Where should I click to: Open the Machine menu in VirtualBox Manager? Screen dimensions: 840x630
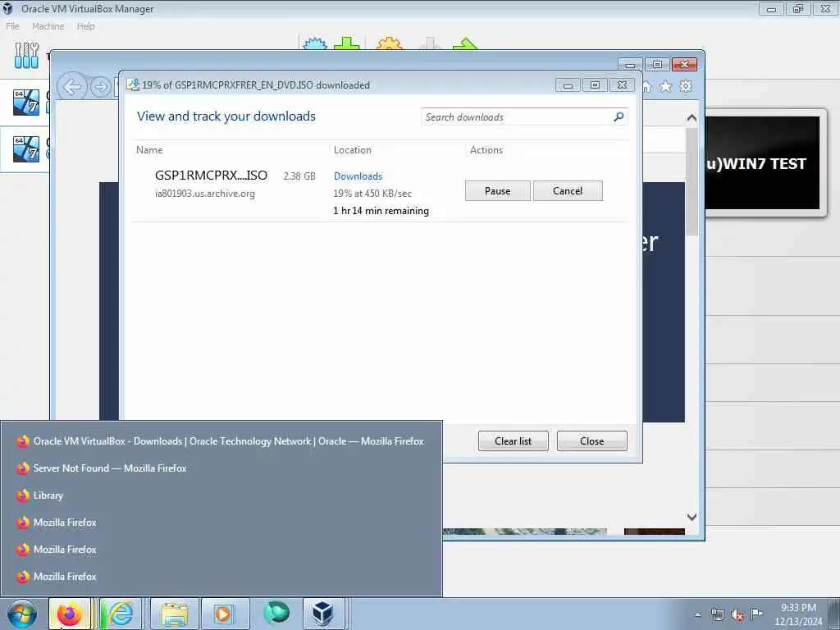point(48,26)
